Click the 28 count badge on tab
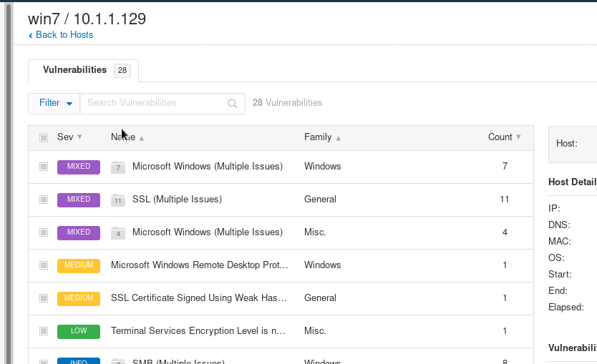Image resolution: width=597 pixels, height=364 pixels. click(x=122, y=70)
